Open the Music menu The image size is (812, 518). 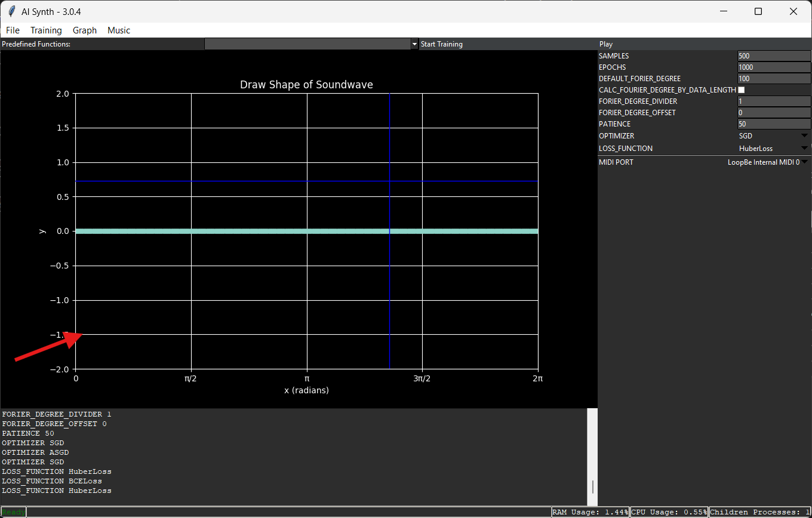click(119, 30)
